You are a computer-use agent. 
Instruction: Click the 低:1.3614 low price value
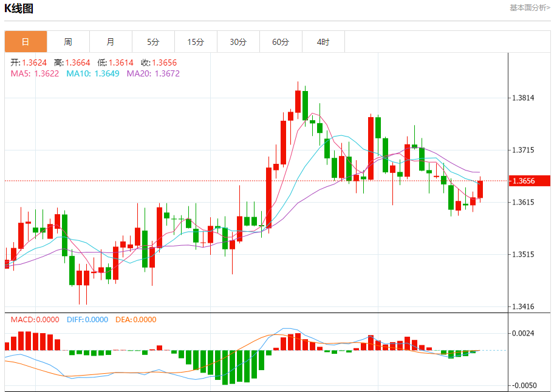coord(115,63)
